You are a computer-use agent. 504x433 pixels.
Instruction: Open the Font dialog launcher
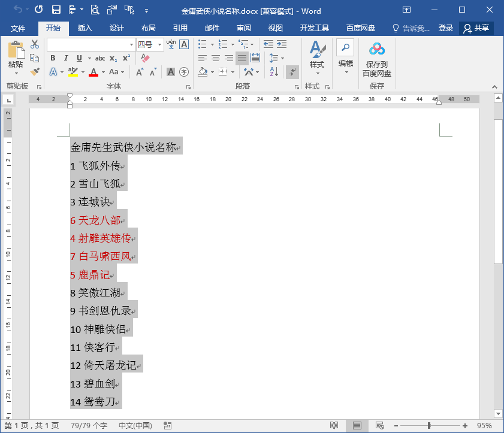tap(188, 87)
